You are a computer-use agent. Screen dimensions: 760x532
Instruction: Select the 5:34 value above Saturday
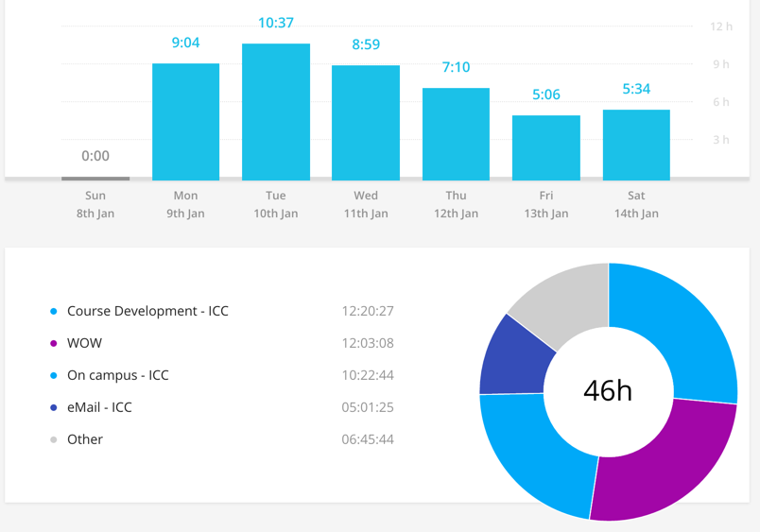pyautogui.click(x=636, y=89)
